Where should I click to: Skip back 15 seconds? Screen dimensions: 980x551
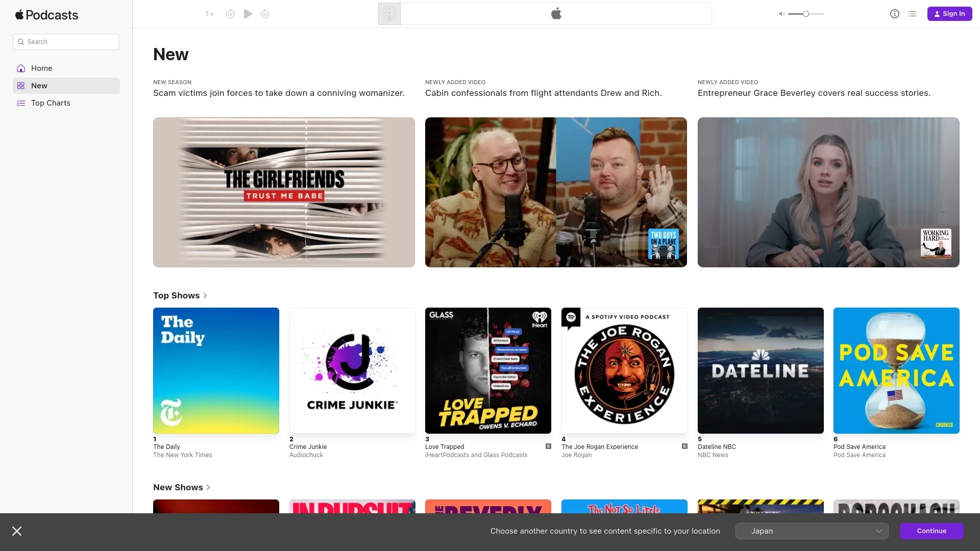click(x=230, y=14)
